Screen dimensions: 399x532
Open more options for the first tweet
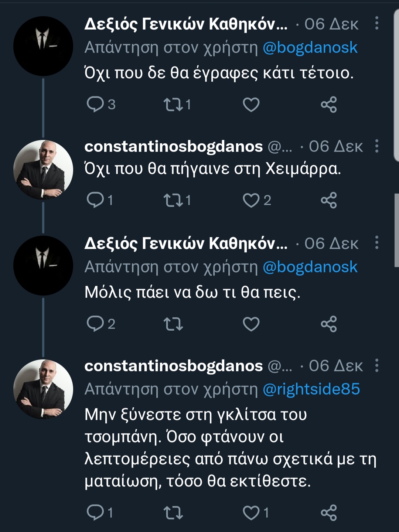(x=376, y=23)
